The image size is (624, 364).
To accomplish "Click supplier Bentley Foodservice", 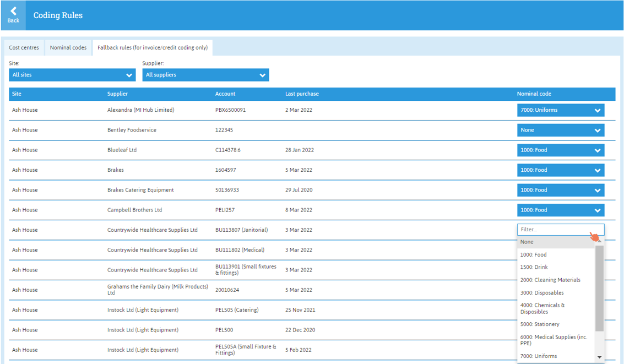I will [132, 130].
